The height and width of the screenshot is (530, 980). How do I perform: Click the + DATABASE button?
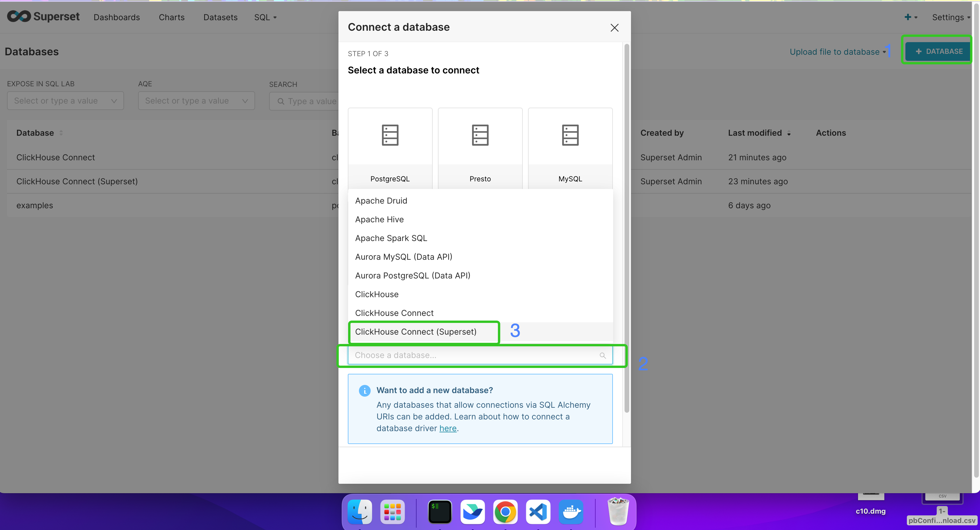point(938,51)
